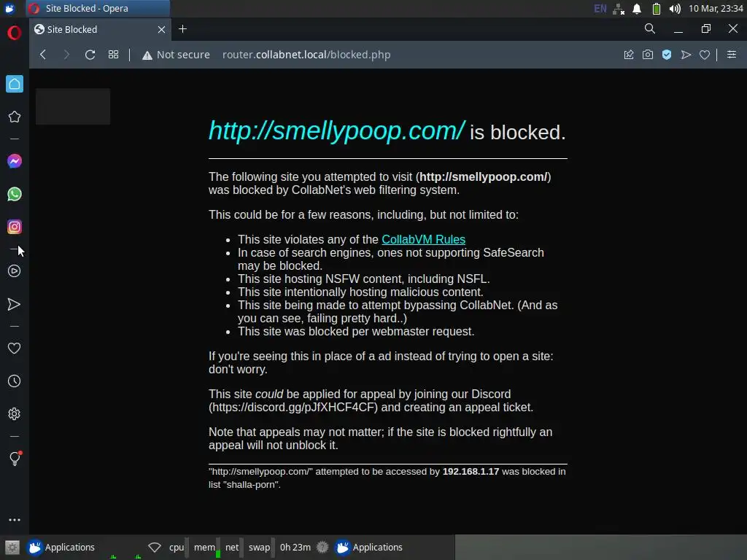Open Settings gear in sidebar
The width and height of the screenshot is (747, 560).
(x=15, y=414)
